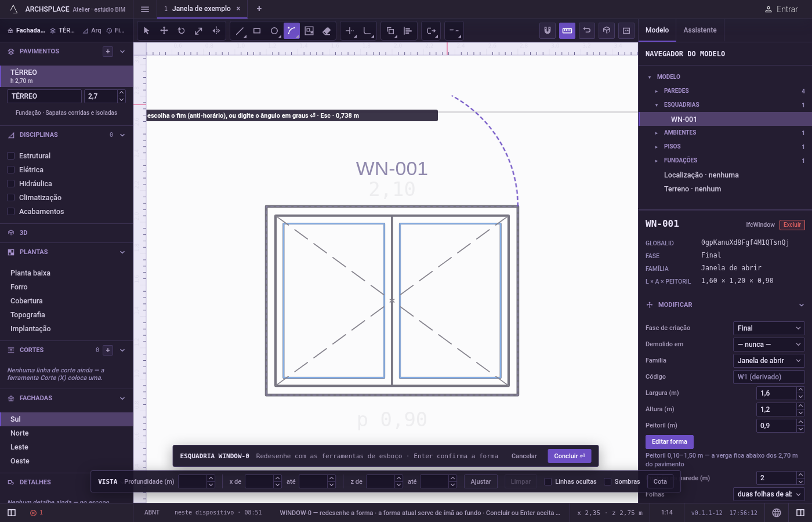The width and height of the screenshot is (812, 522).
Task: Open the hamburger main menu
Action: point(145,9)
